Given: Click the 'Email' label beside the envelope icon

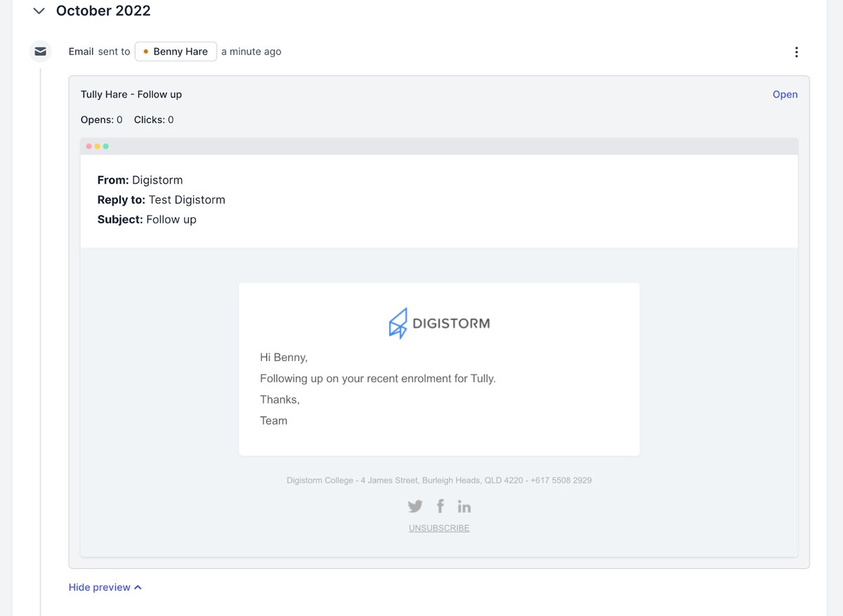Looking at the screenshot, I should tap(81, 51).
